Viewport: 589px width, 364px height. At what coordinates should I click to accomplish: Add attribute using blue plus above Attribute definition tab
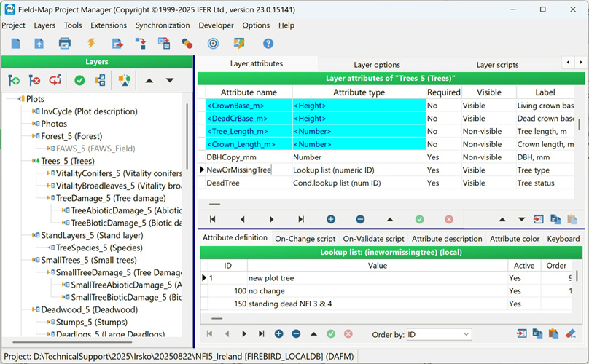coord(330,219)
